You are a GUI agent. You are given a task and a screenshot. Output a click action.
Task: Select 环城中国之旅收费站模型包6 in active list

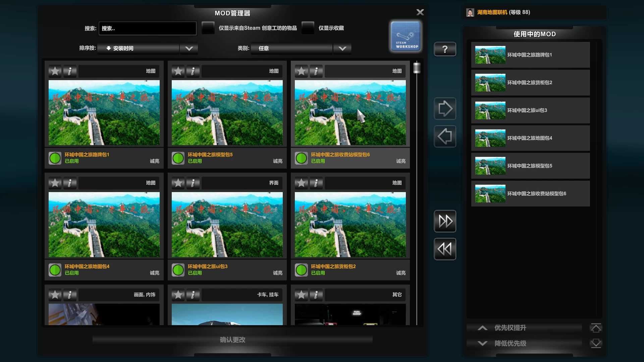point(530,194)
